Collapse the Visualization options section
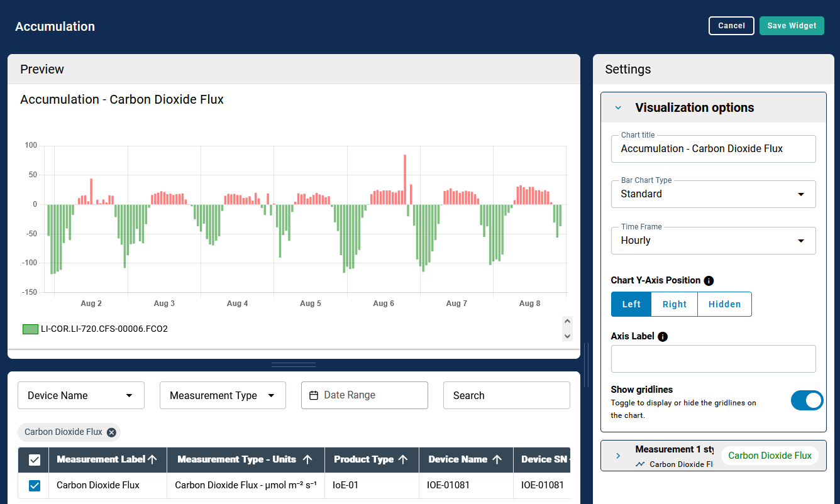This screenshot has width=840, height=504. pyautogui.click(x=618, y=108)
